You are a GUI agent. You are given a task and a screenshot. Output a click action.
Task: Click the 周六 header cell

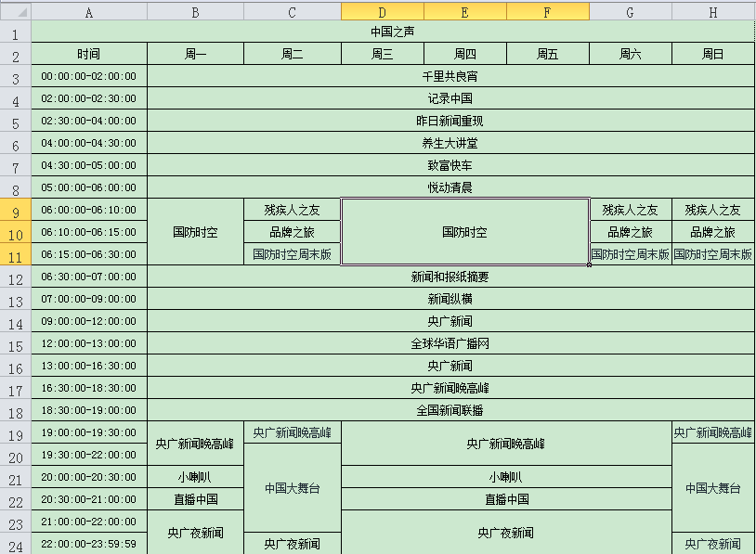click(631, 54)
